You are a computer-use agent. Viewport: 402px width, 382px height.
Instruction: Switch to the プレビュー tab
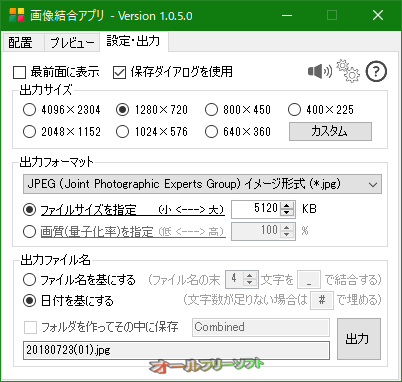click(x=72, y=43)
